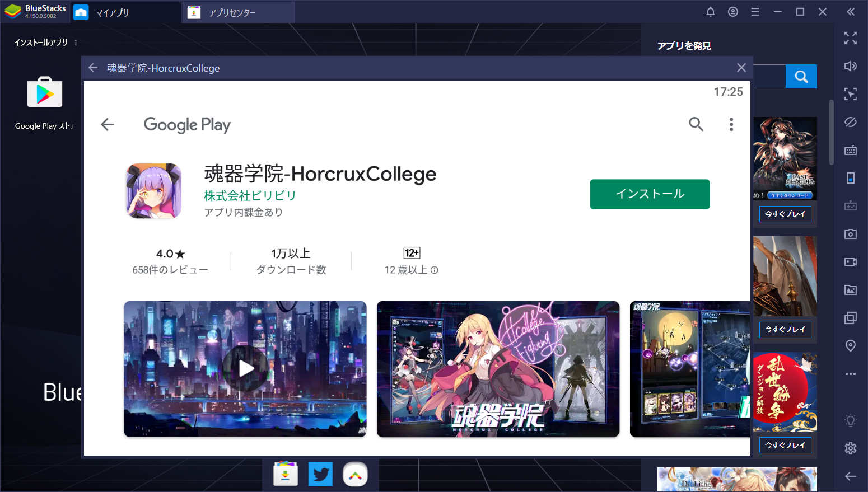Open the macro recorder icon in sidebar
Screen dimensions: 868x492
pos(851,206)
